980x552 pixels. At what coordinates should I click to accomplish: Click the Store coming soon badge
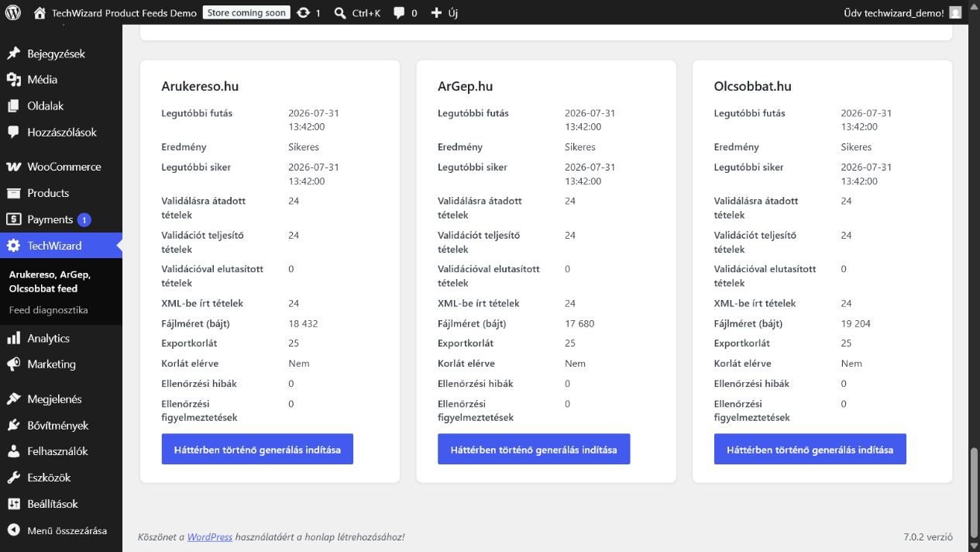pyautogui.click(x=246, y=12)
